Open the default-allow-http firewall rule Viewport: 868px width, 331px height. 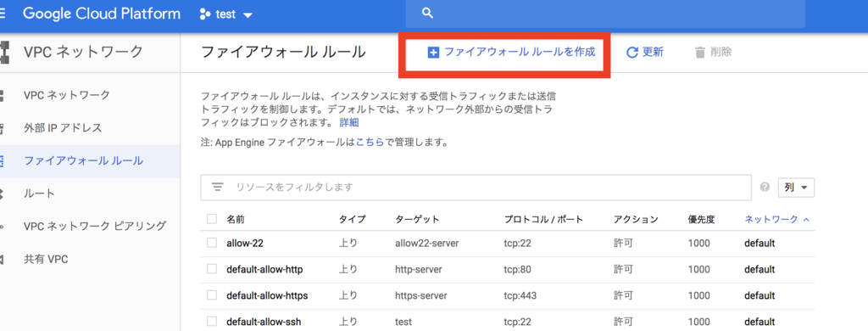click(x=264, y=269)
